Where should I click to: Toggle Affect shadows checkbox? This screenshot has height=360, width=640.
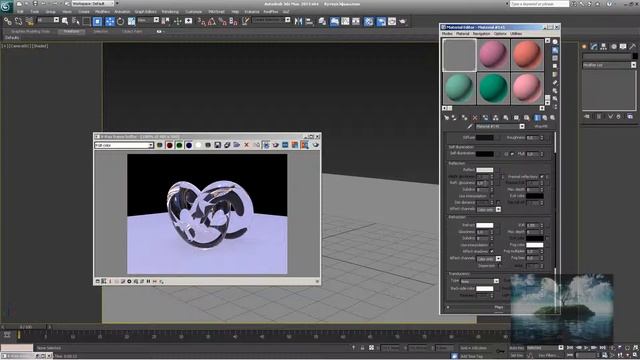492,251
